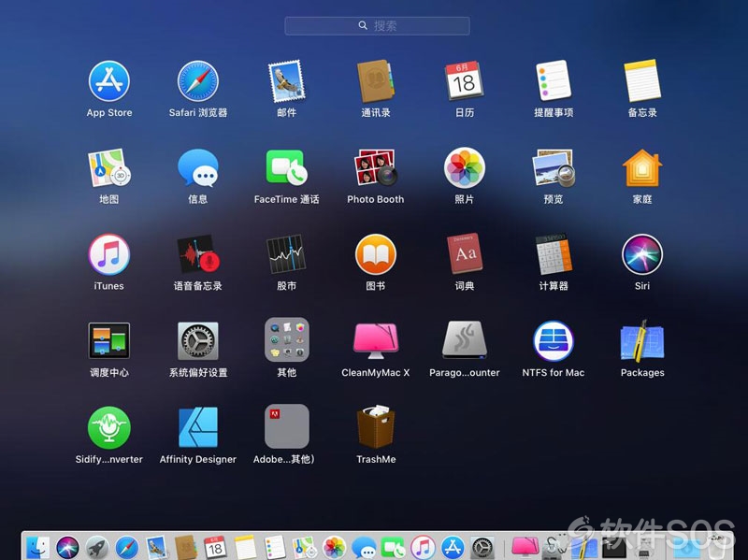Start FaceTime 通话 from the Launchpad grid
Image resolution: width=748 pixels, height=560 pixels.
(x=287, y=167)
